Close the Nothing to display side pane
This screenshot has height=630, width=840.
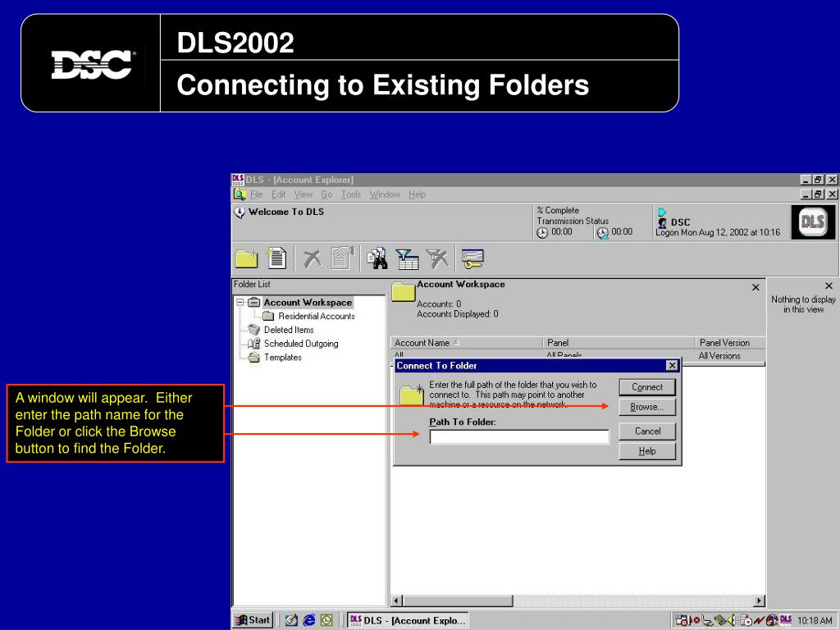(829, 286)
